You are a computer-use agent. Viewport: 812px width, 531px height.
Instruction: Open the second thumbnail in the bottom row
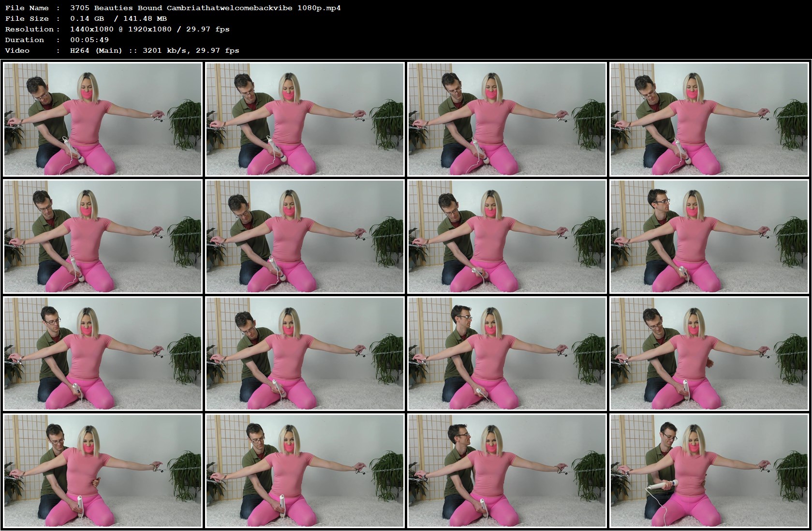[x=305, y=470]
